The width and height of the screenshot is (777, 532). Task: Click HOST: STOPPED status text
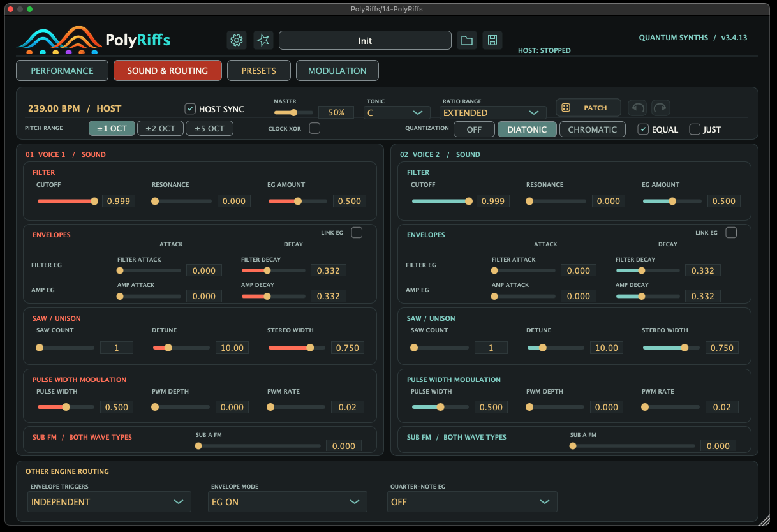click(544, 50)
